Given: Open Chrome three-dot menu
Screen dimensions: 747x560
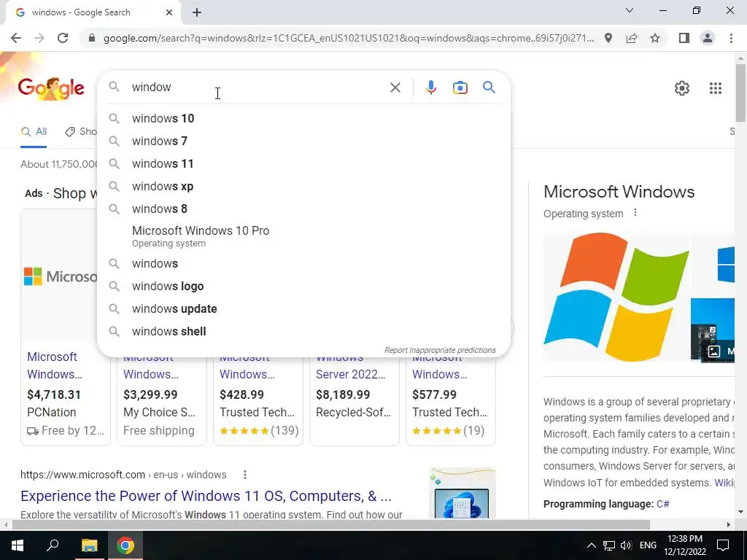Looking at the screenshot, I should point(731,38).
